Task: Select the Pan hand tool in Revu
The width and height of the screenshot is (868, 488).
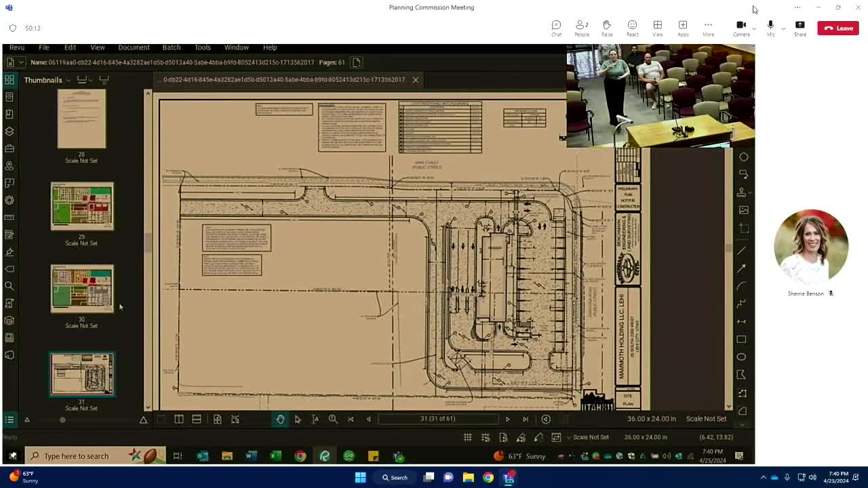Action: (280, 419)
